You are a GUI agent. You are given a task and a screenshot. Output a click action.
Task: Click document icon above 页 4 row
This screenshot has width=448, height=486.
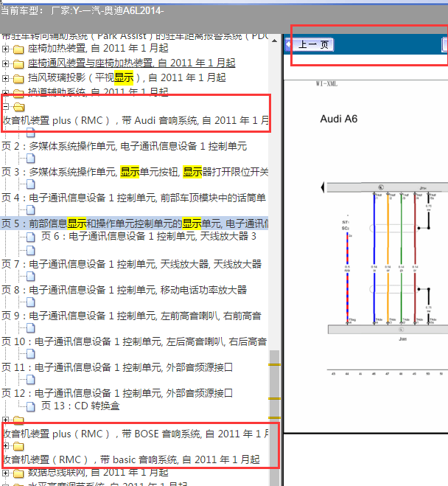(30, 184)
